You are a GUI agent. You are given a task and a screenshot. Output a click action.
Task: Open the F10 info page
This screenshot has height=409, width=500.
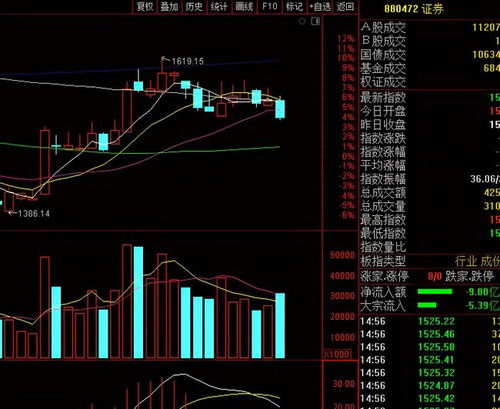269,6
